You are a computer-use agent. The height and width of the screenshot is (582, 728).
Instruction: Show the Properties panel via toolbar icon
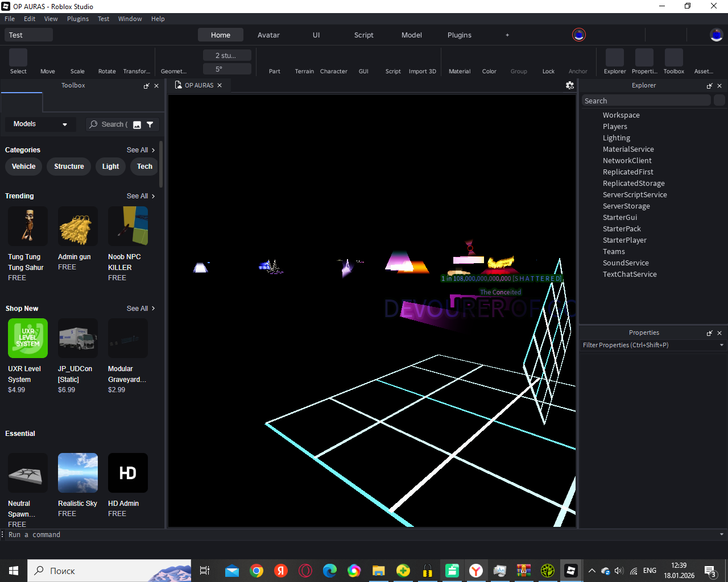point(644,61)
